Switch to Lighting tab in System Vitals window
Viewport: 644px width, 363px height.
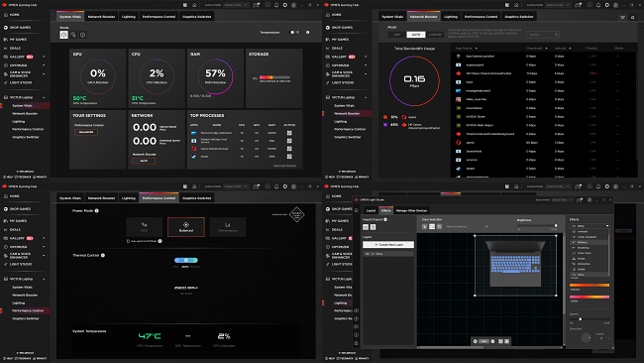tap(129, 17)
